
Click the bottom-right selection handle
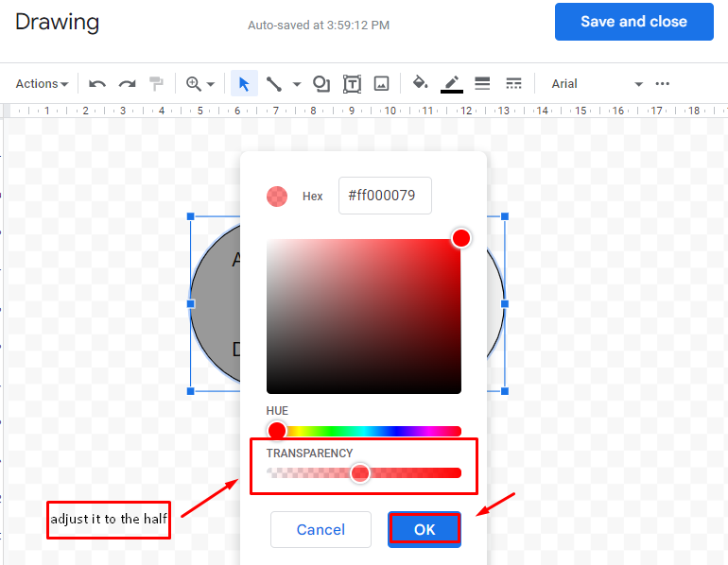coord(505,391)
